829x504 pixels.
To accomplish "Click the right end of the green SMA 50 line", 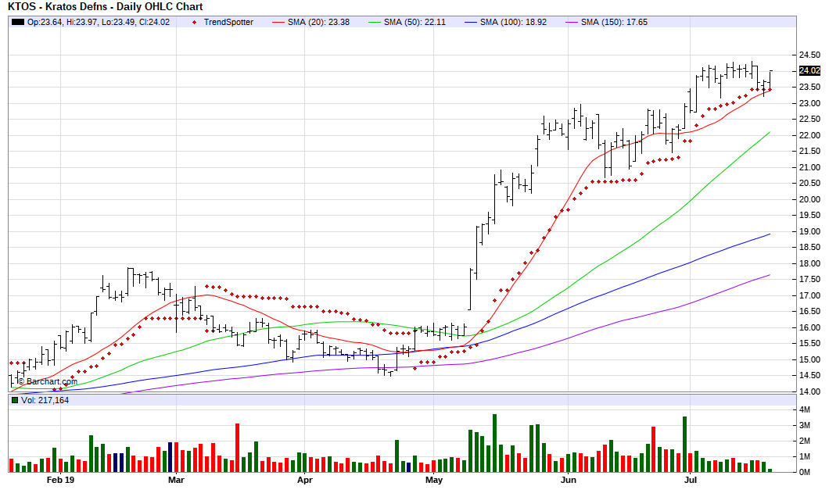I will point(770,132).
